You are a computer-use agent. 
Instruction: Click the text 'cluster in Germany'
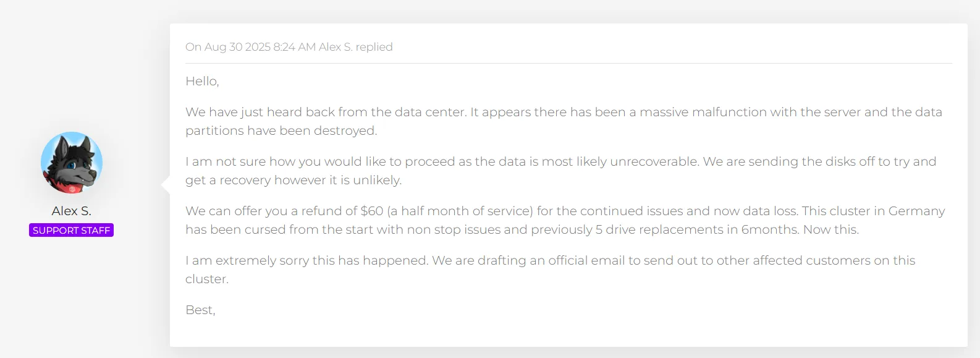click(x=887, y=211)
